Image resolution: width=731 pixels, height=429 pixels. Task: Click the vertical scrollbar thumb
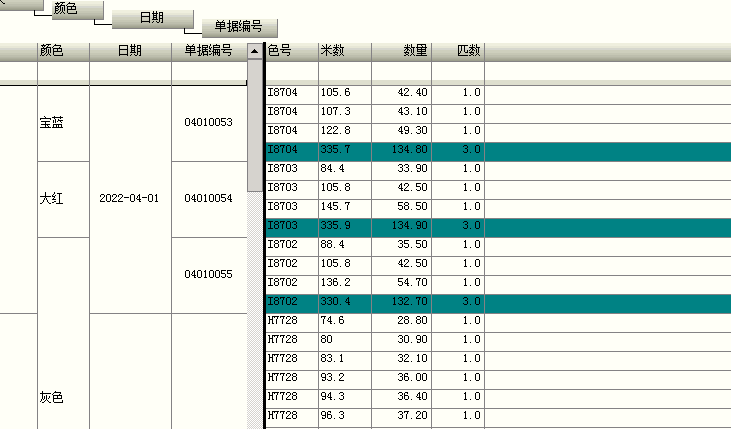pos(255,125)
